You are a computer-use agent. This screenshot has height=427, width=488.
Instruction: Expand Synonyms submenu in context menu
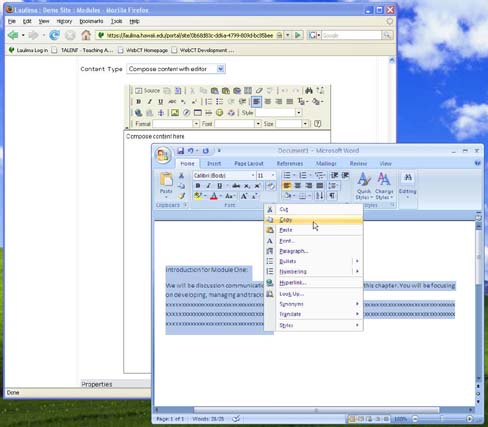(x=313, y=304)
